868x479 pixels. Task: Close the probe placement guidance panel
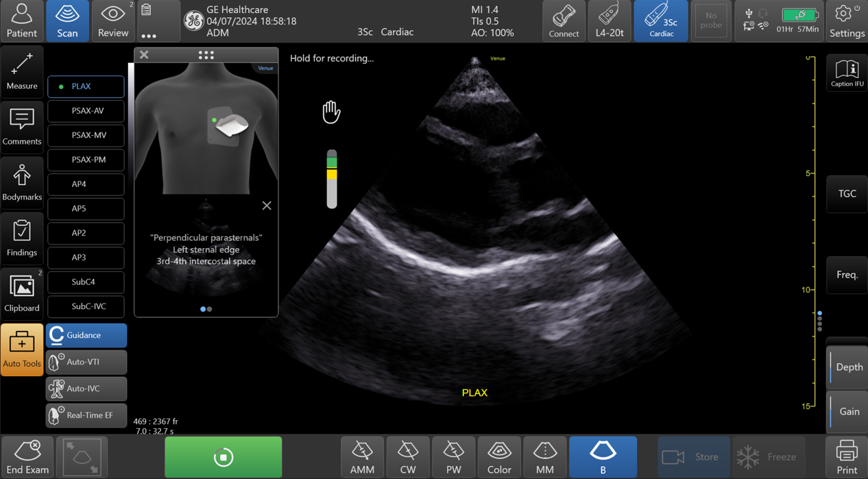click(144, 55)
